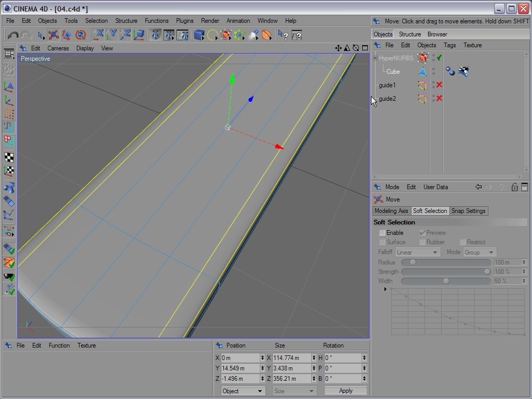
Task: Open the Falloff Linear dropdown
Action: click(x=418, y=252)
